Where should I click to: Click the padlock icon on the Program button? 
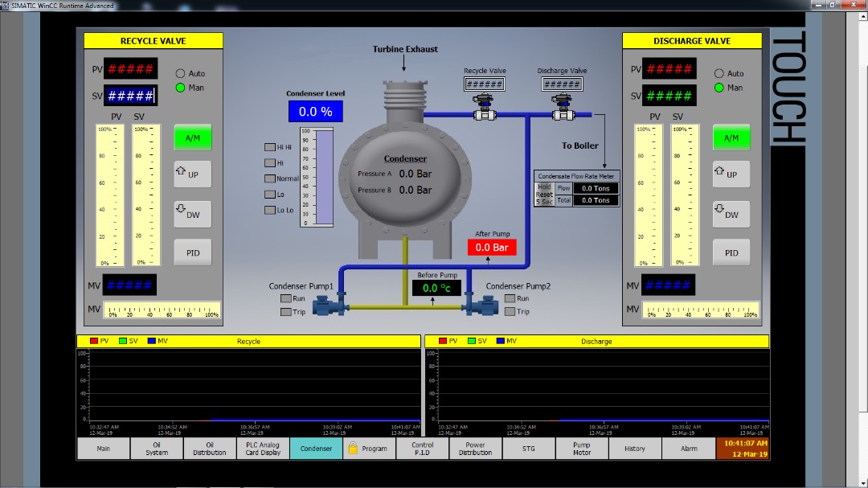coord(353,449)
